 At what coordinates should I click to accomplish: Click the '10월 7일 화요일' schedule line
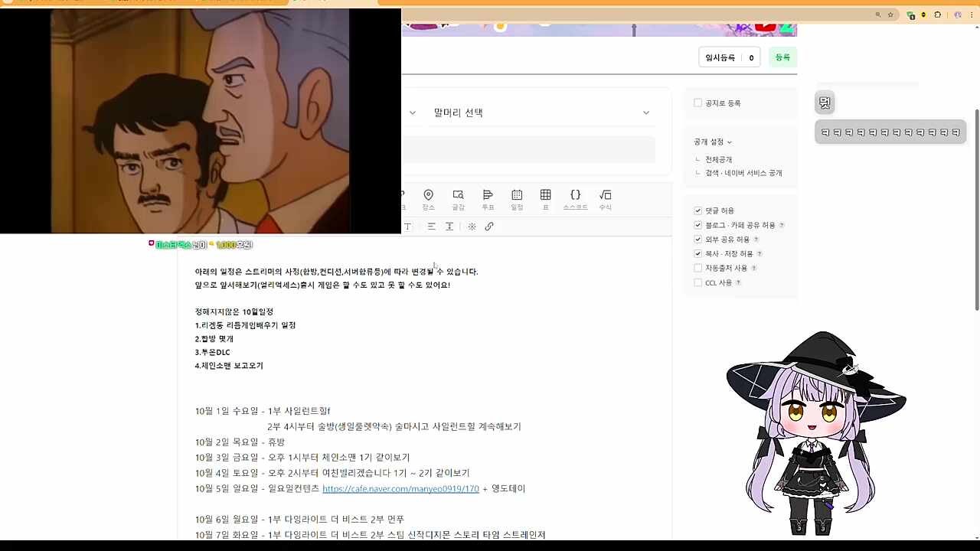tap(371, 534)
